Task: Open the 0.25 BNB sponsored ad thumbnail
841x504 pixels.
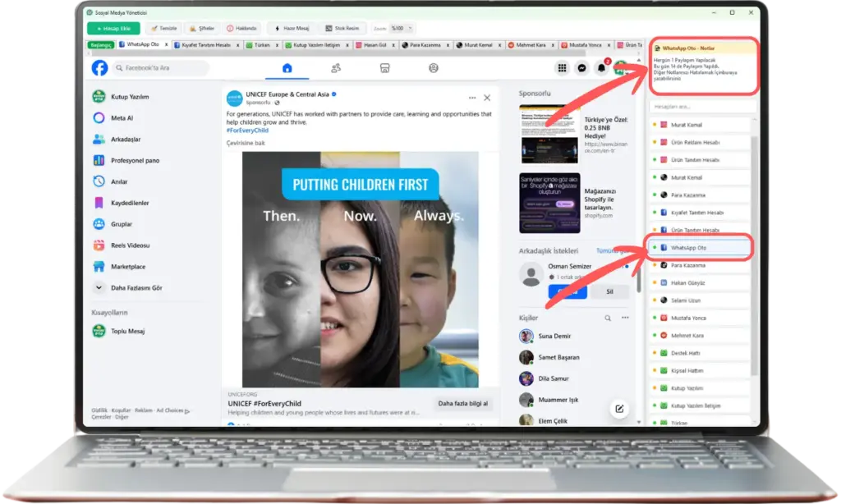Action: 549,134
